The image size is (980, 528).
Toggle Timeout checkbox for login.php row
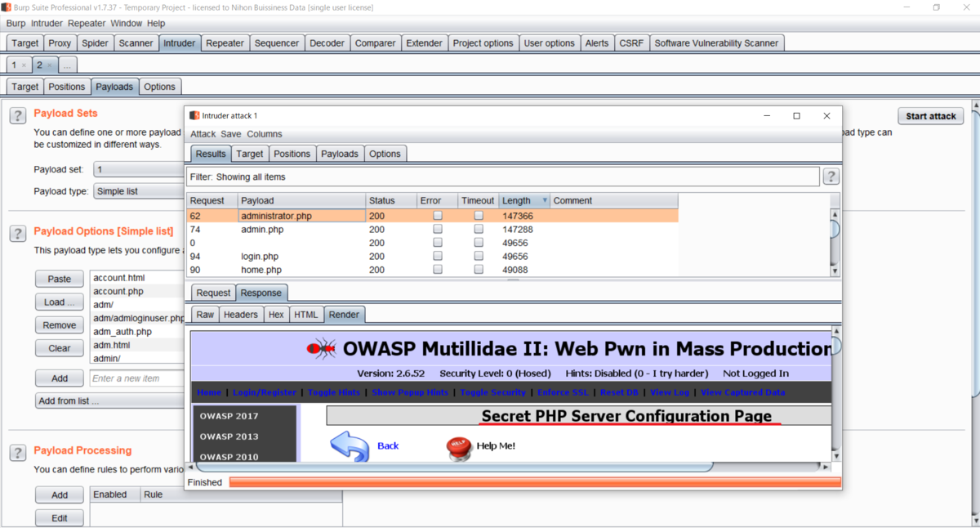(x=479, y=257)
